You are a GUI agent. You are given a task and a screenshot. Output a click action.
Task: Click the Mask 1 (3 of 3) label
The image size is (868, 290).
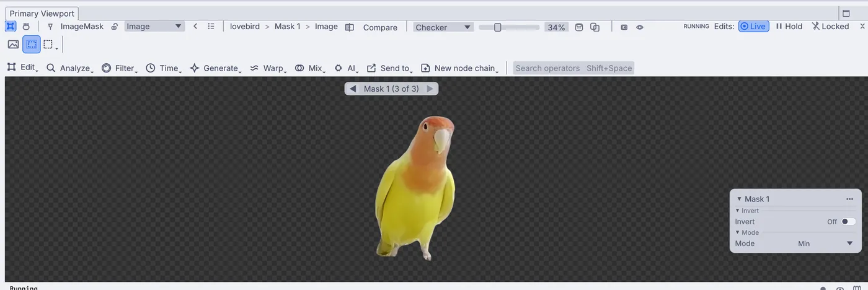[x=391, y=89]
